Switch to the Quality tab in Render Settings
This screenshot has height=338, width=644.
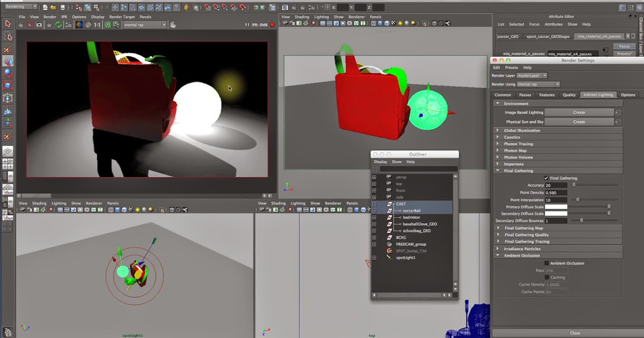(569, 94)
